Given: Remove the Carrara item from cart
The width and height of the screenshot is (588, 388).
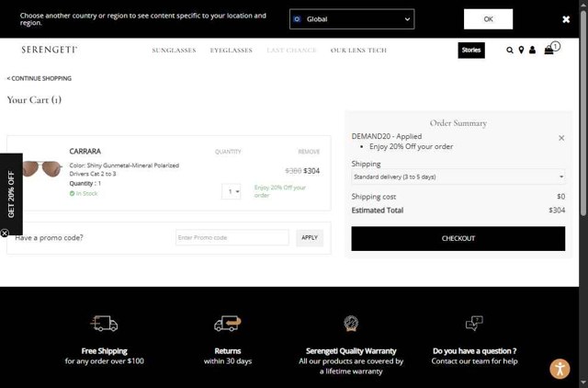Looking at the screenshot, I should click(309, 152).
